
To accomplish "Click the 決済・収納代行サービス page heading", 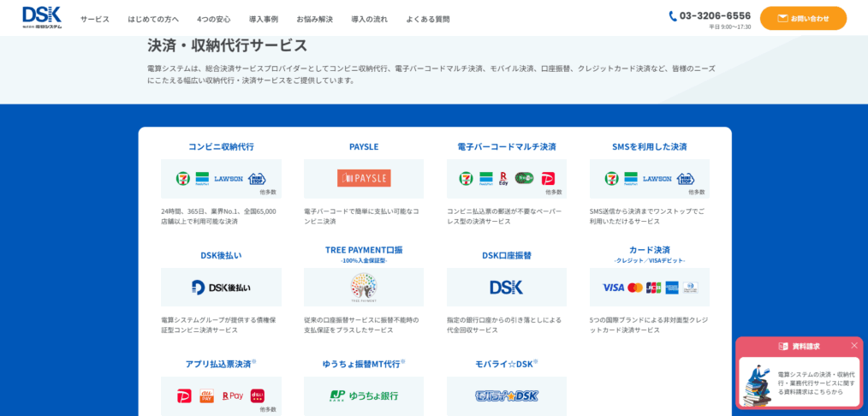I will pyautogui.click(x=227, y=45).
